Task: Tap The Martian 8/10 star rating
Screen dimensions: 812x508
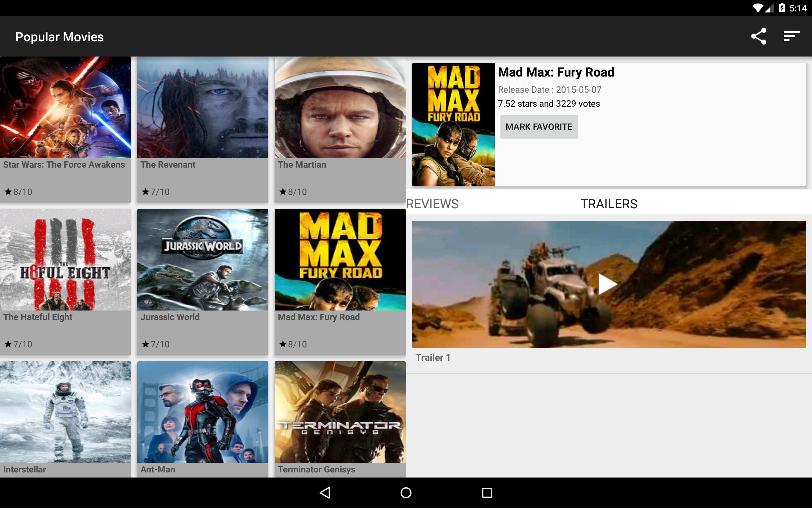Action: click(x=293, y=192)
